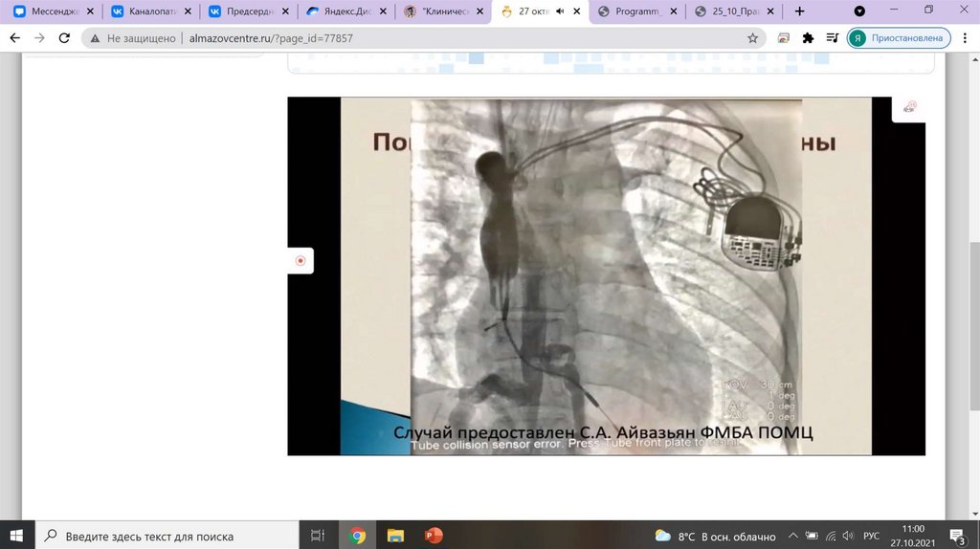Click the red record button beside the video
980x549 pixels.
[x=301, y=260]
